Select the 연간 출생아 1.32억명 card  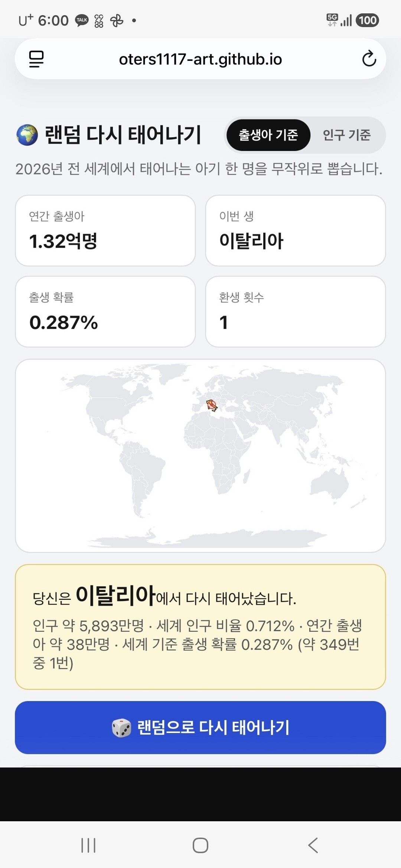click(x=105, y=231)
